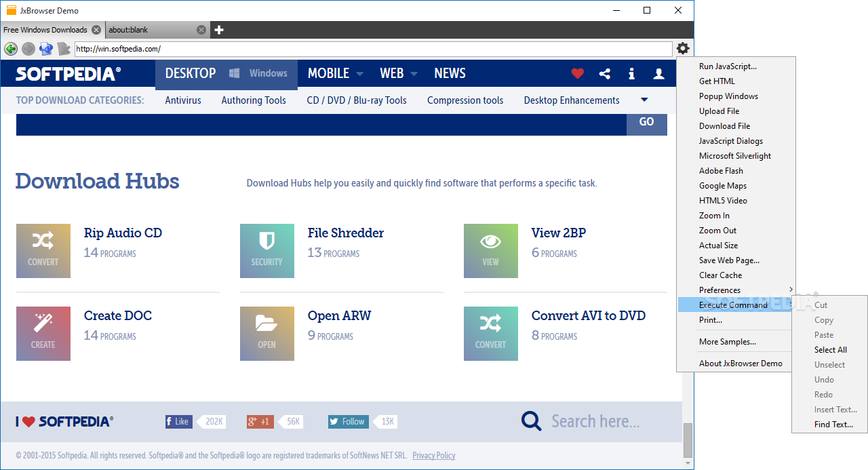Close the about:blank tab

[x=201, y=30]
